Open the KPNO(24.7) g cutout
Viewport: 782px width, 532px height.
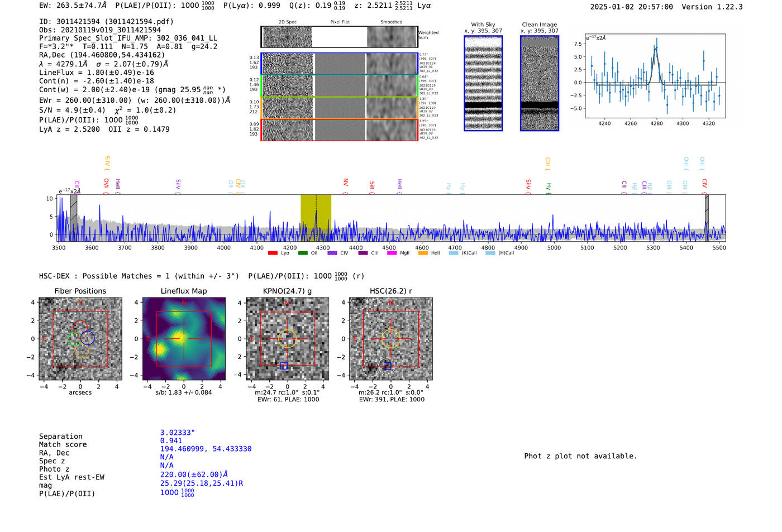click(287, 339)
